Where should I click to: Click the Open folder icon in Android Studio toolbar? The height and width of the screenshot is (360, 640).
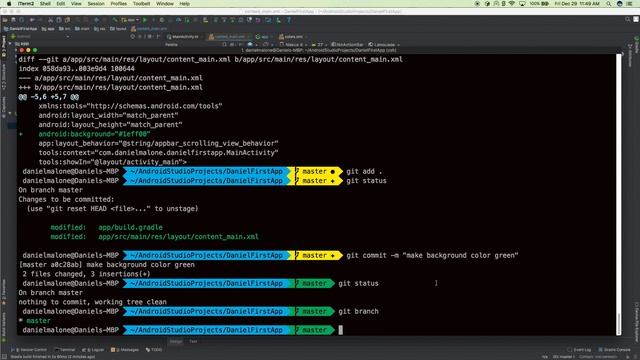5,20
